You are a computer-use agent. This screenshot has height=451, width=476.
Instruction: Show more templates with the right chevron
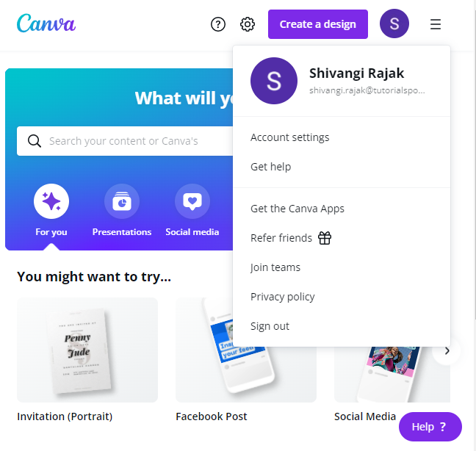tap(447, 351)
